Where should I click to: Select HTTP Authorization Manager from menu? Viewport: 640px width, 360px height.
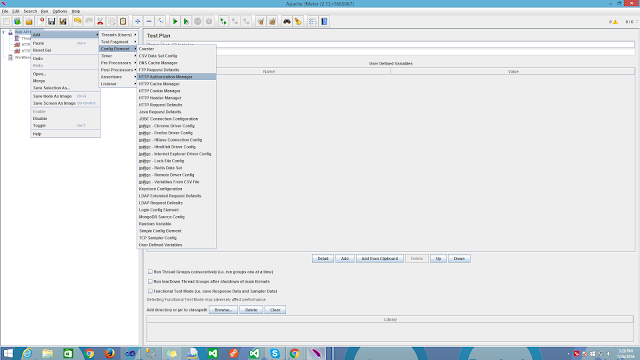pyautogui.click(x=176, y=77)
